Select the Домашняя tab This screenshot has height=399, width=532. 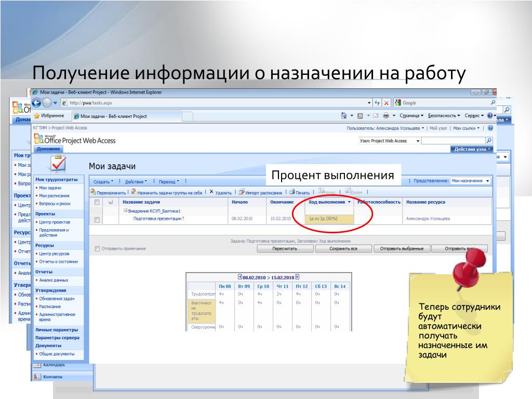coord(48,149)
